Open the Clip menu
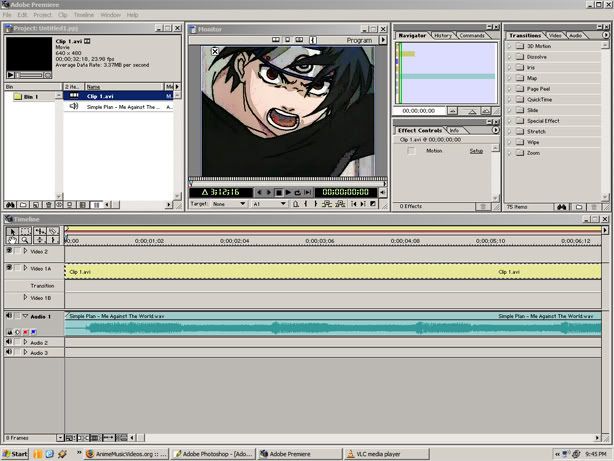The height and width of the screenshot is (461, 614). (63, 15)
